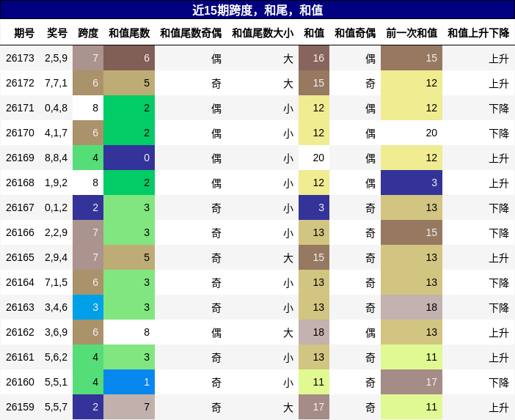Select issue number 26173

[x=20, y=58]
